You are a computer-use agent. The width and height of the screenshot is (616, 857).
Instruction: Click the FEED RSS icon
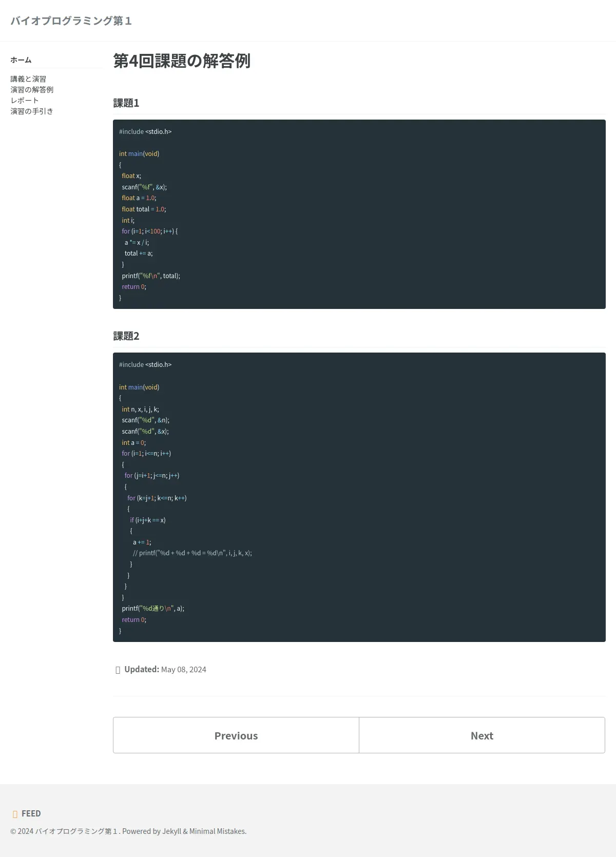15,814
